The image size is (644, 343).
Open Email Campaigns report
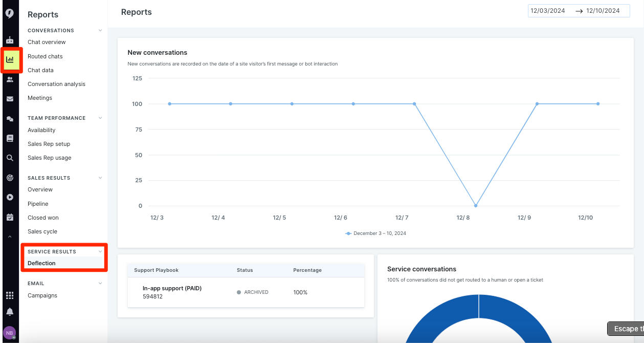click(x=42, y=295)
